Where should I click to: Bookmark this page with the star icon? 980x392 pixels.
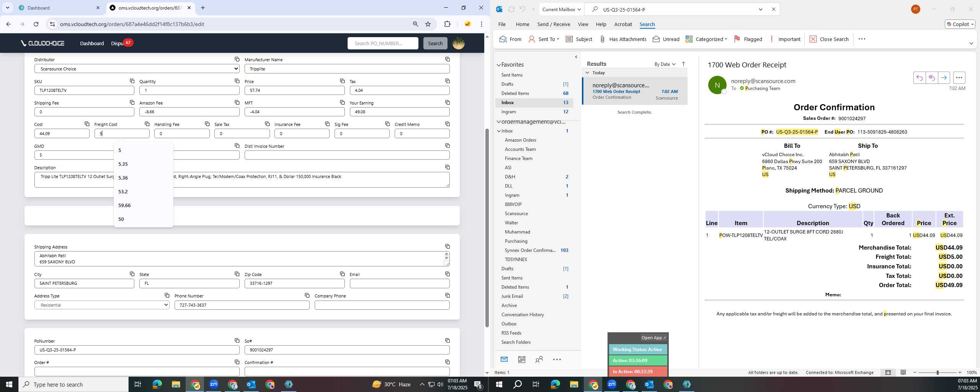click(x=428, y=24)
